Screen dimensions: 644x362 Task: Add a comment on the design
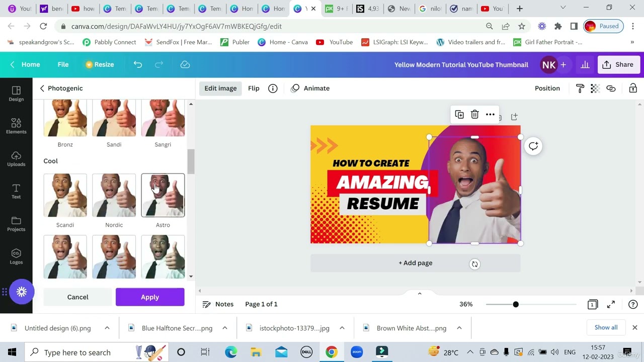[533, 146]
